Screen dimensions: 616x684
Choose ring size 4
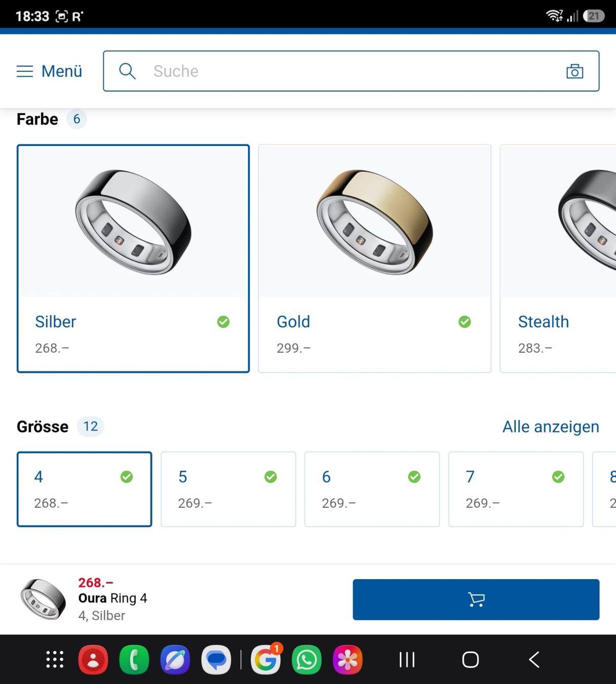tap(85, 489)
